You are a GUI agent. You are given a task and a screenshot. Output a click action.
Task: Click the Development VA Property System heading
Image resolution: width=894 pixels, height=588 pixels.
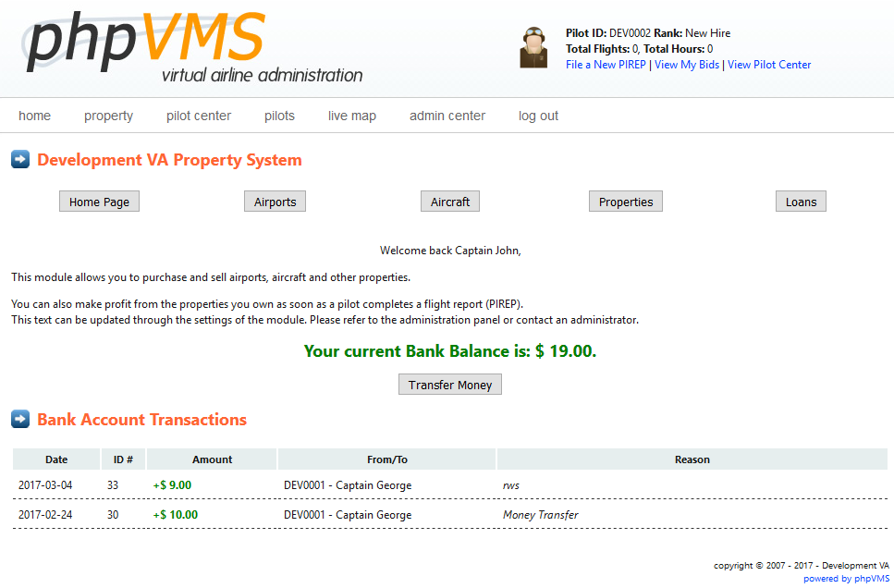tap(169, 160)
